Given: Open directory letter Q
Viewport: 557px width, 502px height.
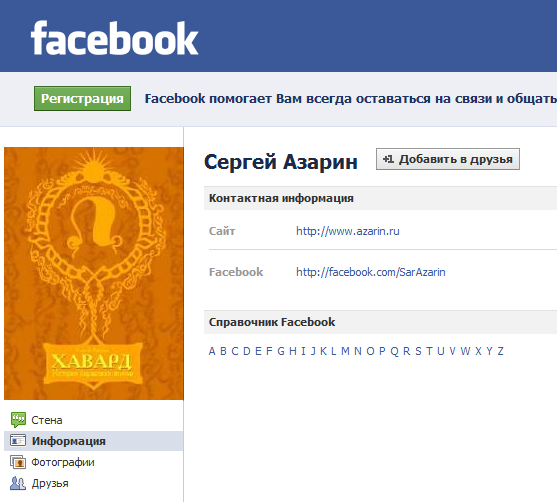Looking at the screenshot, I should [394, 351].
